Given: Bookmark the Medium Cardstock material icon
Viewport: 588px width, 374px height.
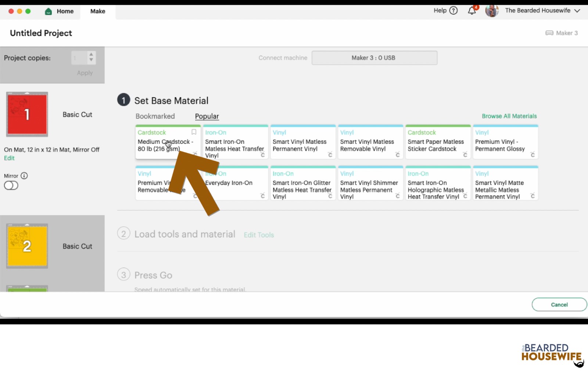Looking at the screenshot, I should (x=194, y=132).
